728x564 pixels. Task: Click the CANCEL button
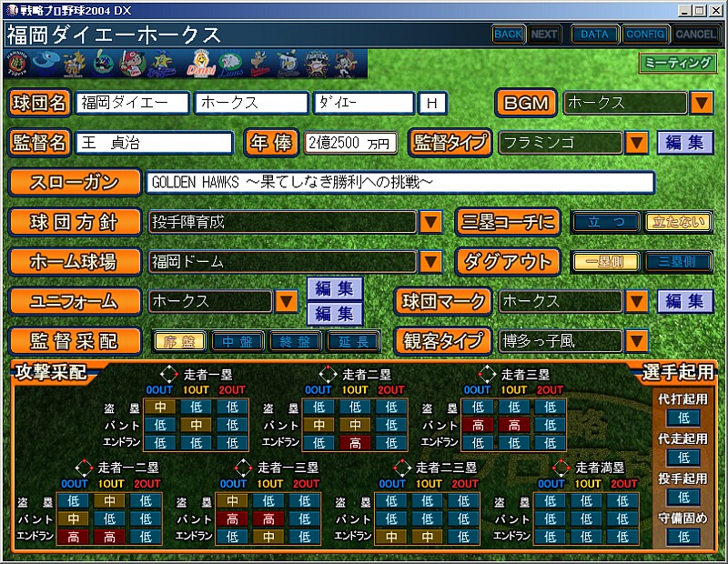pyautogui.click(x=695, y=34)
